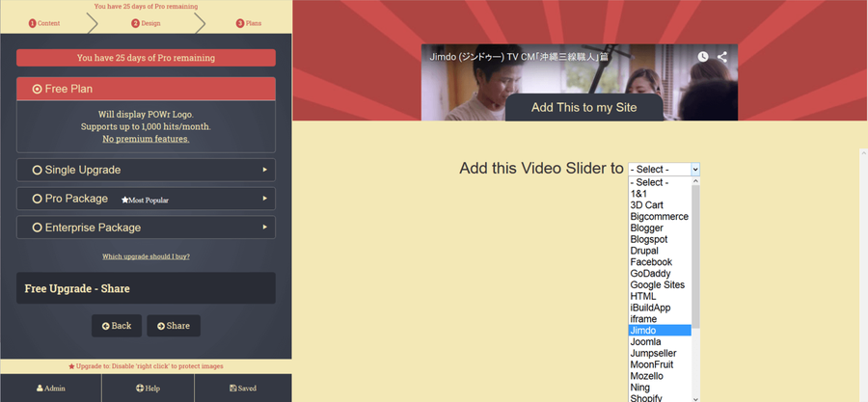Click the red Pro remaining banner
This screenshot has width=868, height=402.
click(147, 58)
